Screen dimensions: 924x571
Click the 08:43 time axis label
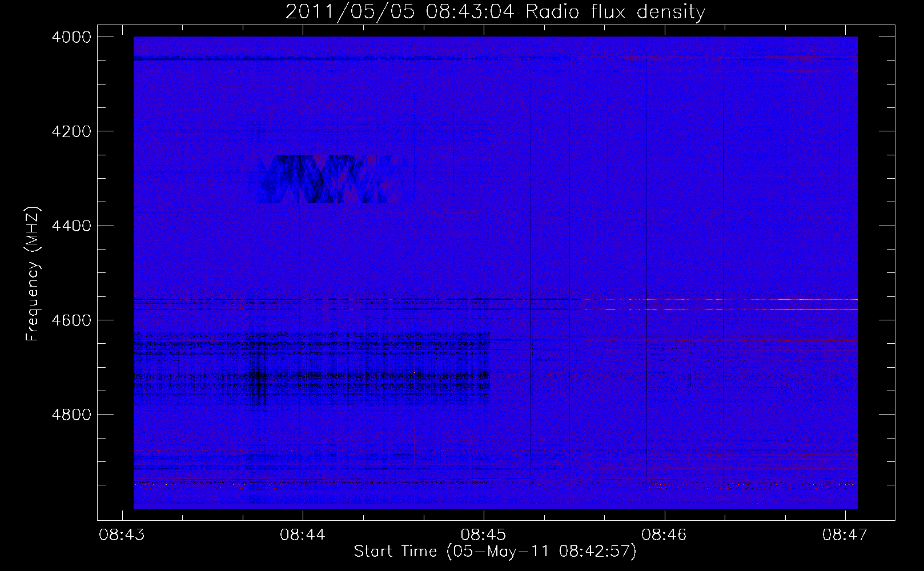[x=122, y=535]
